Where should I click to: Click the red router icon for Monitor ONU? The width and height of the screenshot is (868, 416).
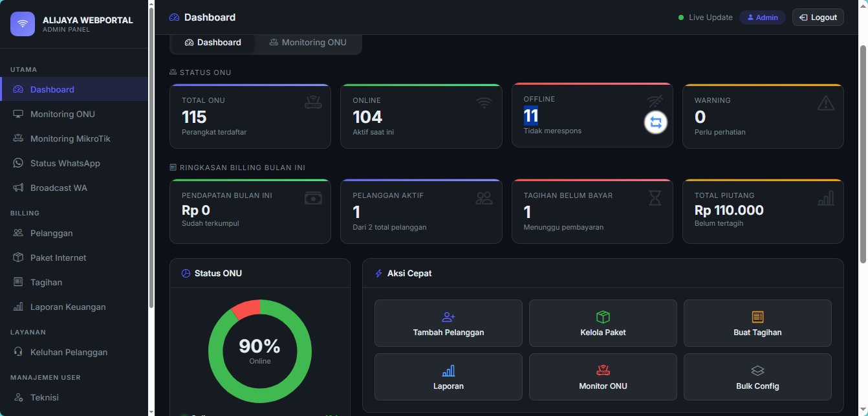pyautogui.click(x=603, y=371)
